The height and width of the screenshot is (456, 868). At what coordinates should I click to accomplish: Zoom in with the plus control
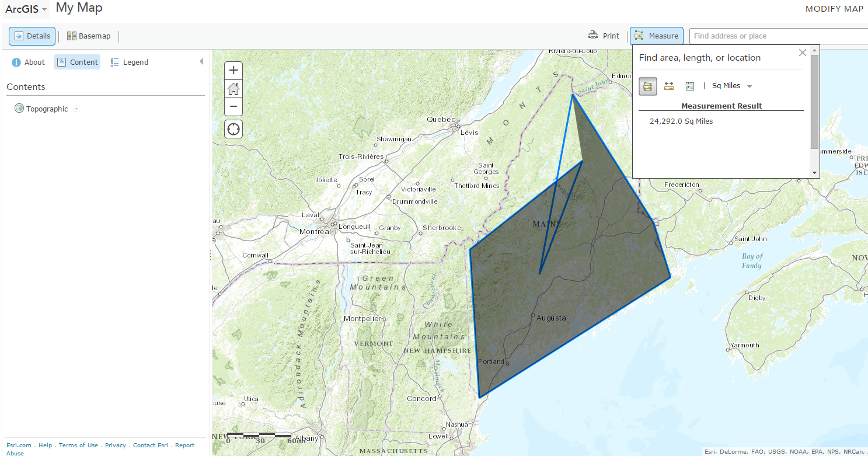233,70
